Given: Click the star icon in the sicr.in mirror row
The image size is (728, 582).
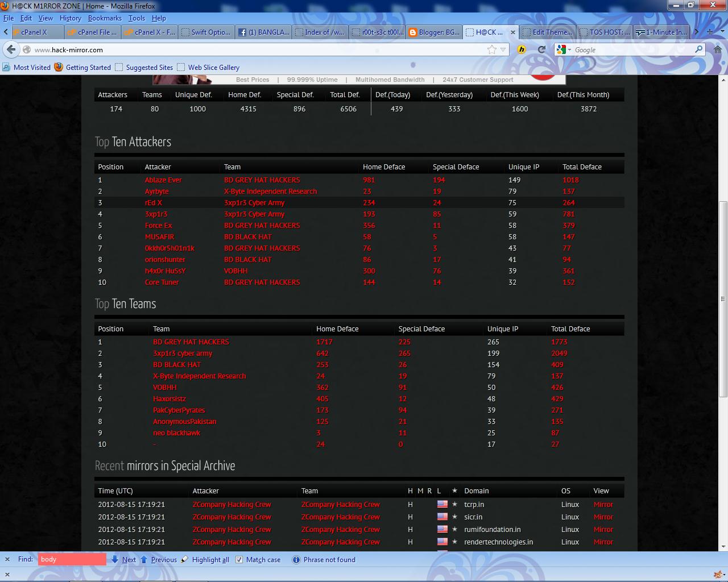Looking at the screenshot, I should tap(454, 517).
